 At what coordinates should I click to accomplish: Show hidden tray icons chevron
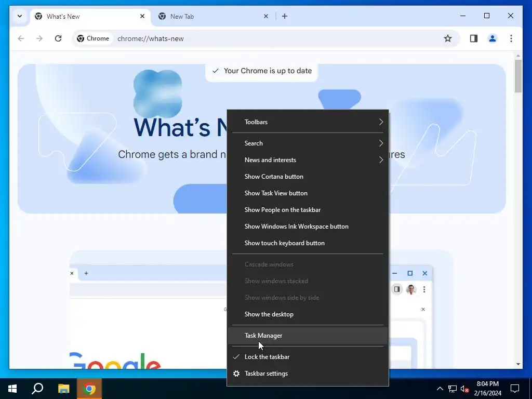tap(440, 389)
